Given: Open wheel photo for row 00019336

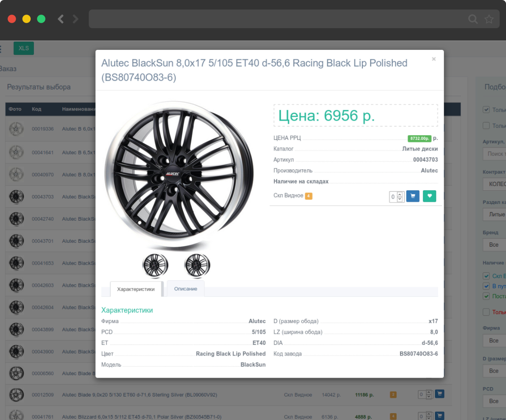Looking at the screenshot, I should [x=16, y=129].
